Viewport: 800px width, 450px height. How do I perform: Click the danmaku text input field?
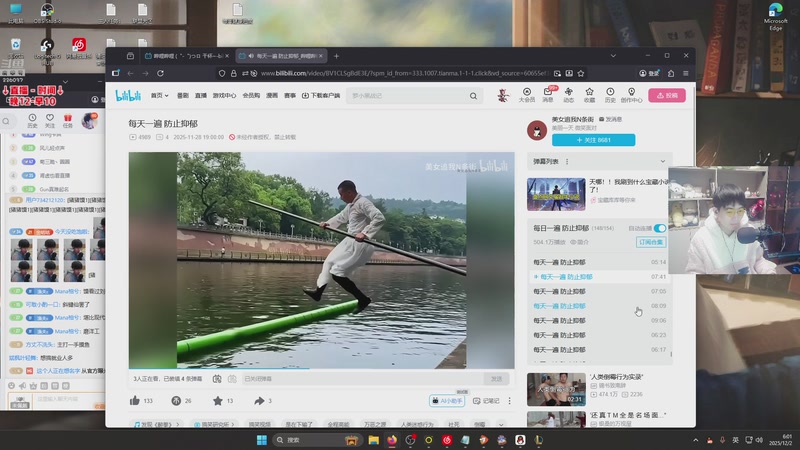point(362,379)
